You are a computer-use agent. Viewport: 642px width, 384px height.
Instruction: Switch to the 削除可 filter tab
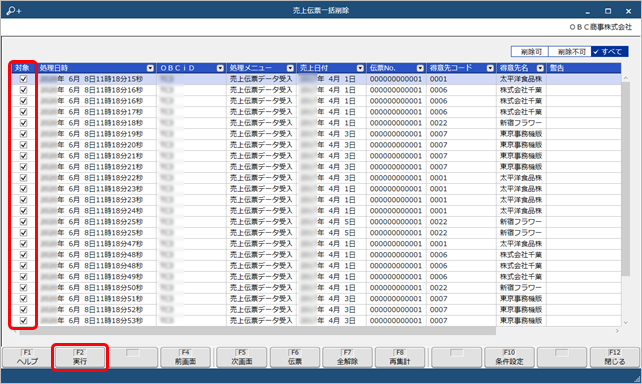(530, 52)
